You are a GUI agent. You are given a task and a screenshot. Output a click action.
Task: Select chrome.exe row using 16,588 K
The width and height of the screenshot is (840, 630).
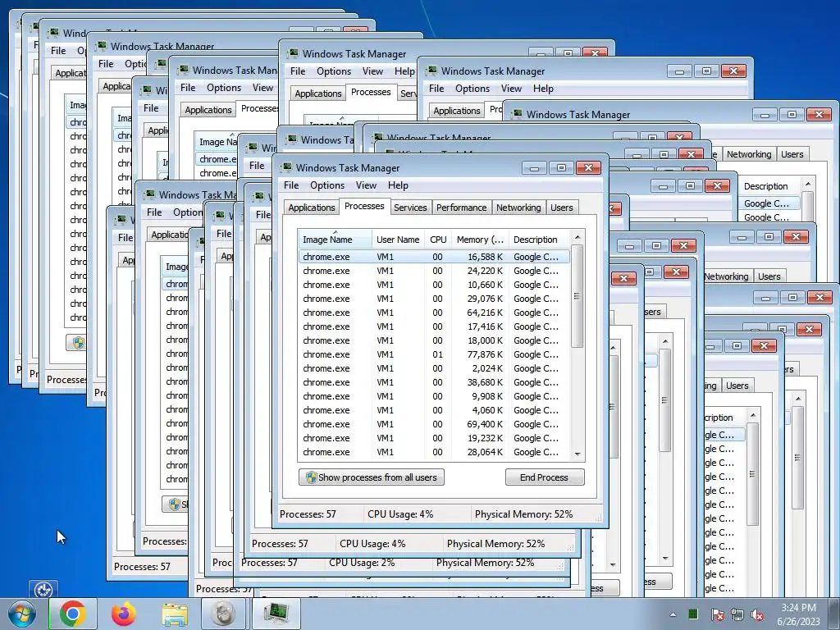coord(434,257)
